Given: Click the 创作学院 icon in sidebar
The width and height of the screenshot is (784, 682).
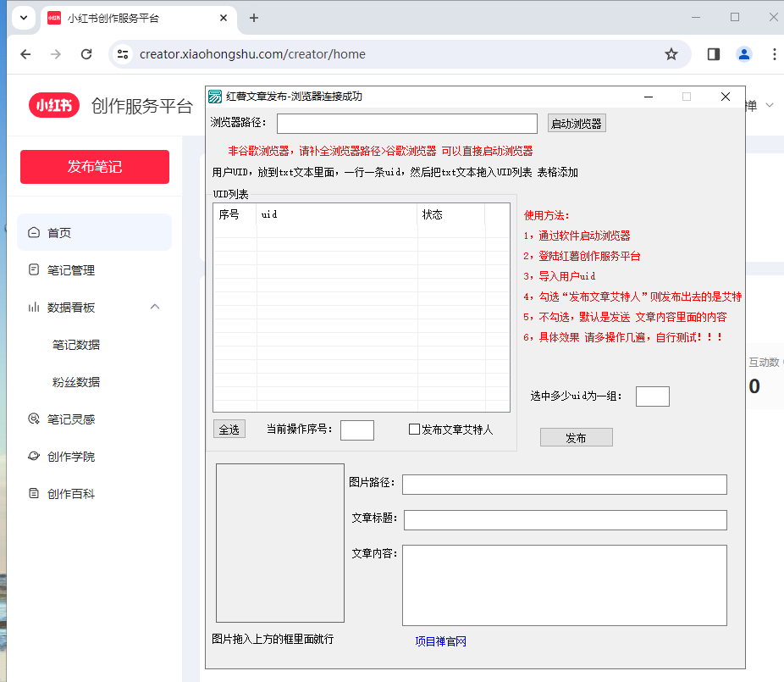Looking at the screenshot, I should pos(34,457).
